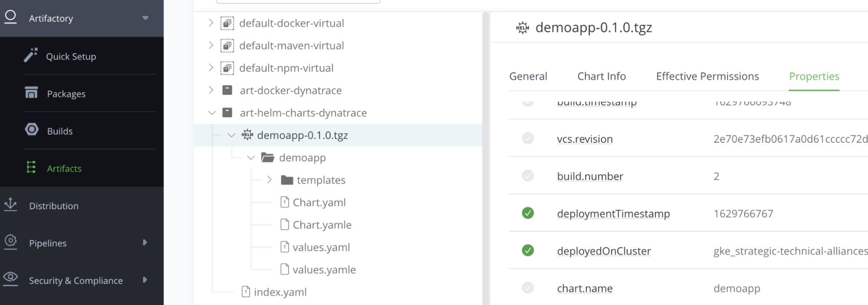The height and width of the screenshot is (305, 868).
Task: Click the Distribution download icon
Action: tap(10, 205)
